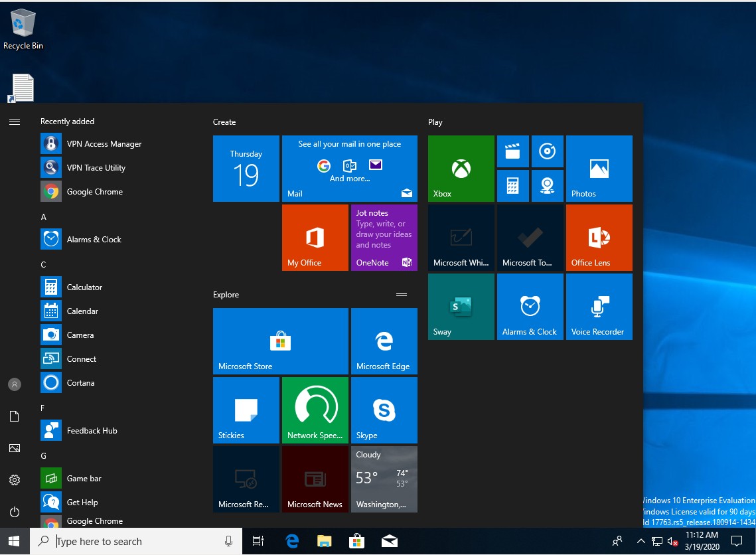Click the taskbar search box
The image size is (756, 555).
tap(136, 541)
